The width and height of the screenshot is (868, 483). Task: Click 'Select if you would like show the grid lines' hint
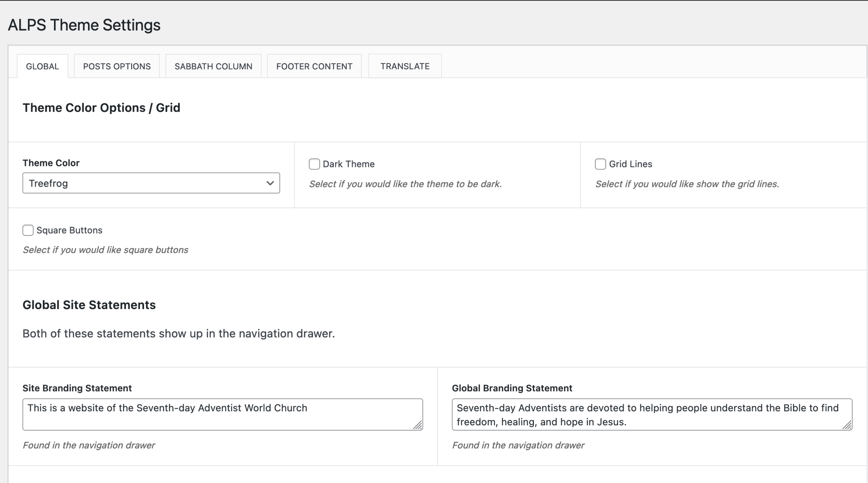pos(687,184)
